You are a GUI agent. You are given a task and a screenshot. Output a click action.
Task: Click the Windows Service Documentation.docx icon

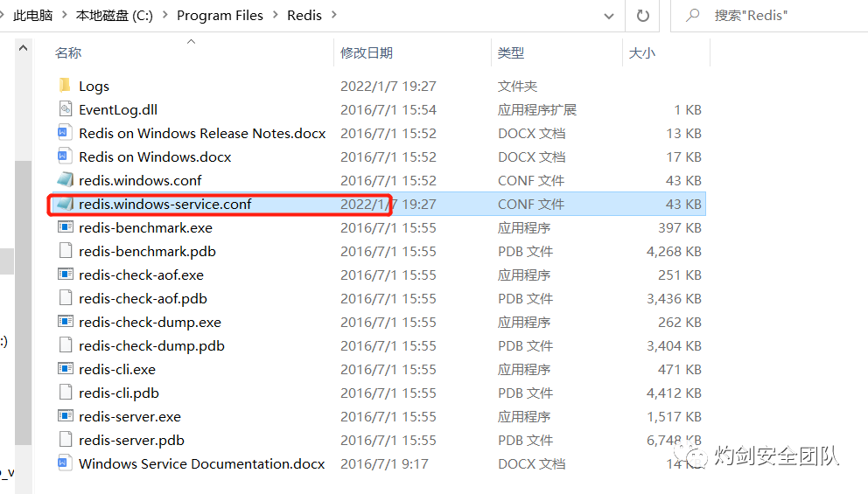pyautogui.click(x=65, y=463)
